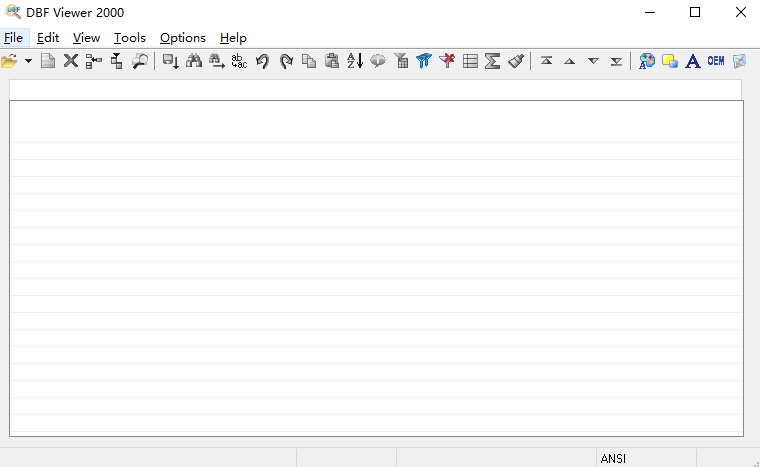Image resolution: width=760 pixels, height=467 pixels.
Task: Toggle the OEM encoding button
Action: tap(716, 61)
